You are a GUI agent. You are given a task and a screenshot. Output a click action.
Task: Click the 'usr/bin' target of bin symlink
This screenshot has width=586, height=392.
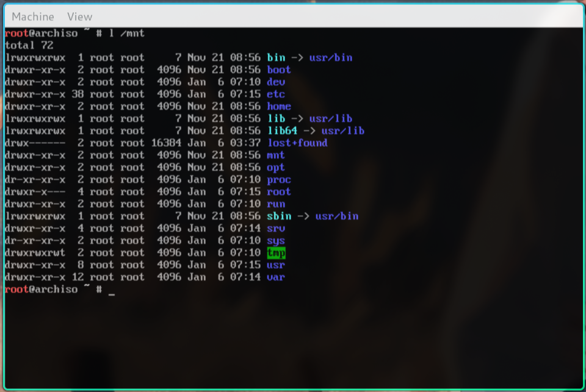[x=331, y=57]
